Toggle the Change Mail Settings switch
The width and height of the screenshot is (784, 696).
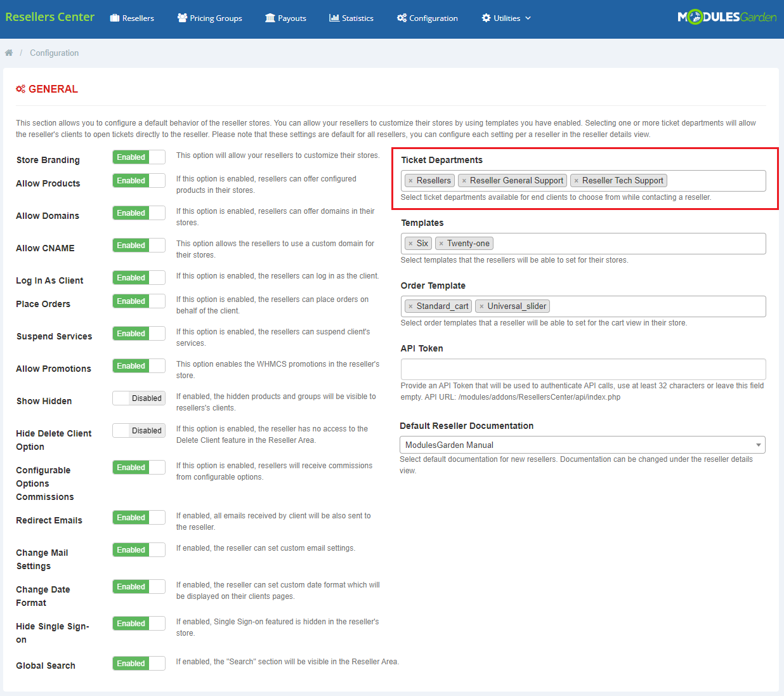[139, 550]
